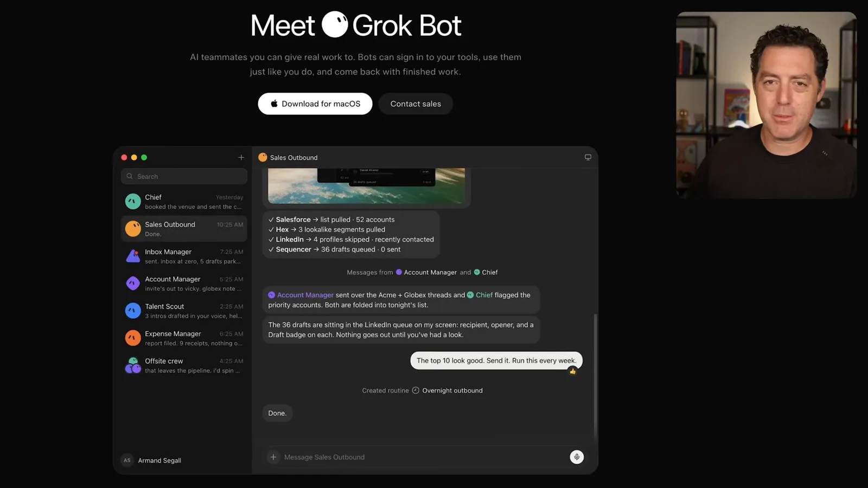
Task: Click the Expense Manager orange avatar
Action: (x=133, y=338)
